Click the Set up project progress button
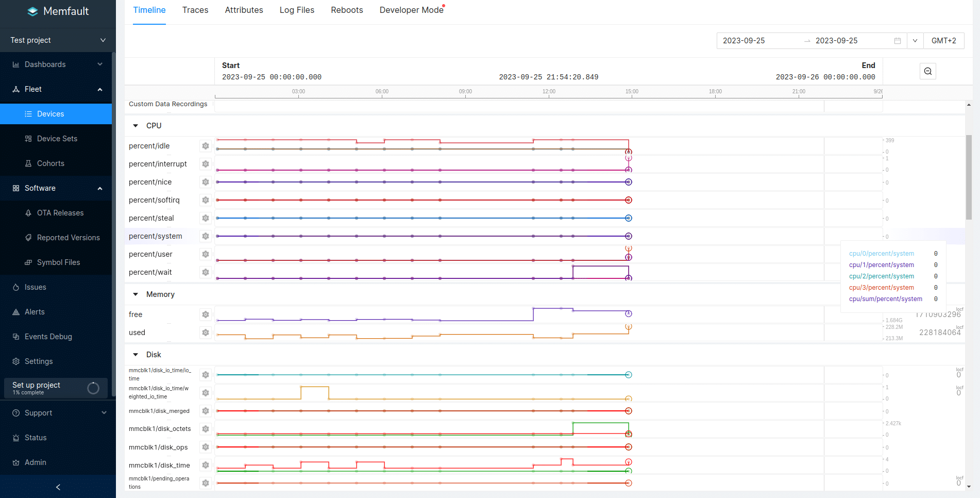980x498 pixels. click(56, 388)
